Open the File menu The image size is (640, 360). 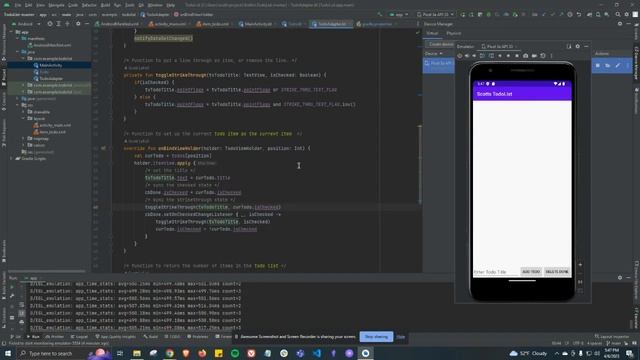pyautogui.click(x=18, y=5)
